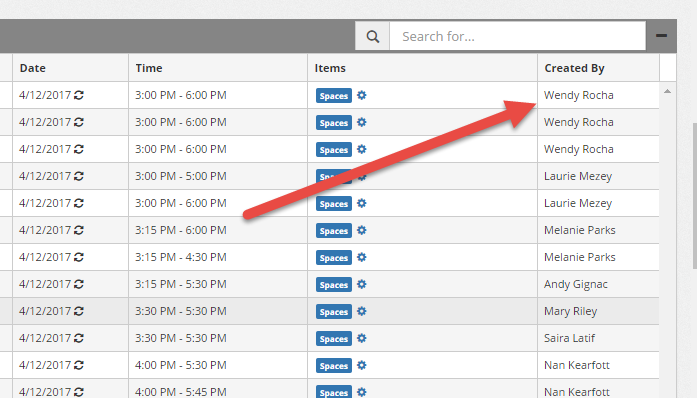Viewport: 697px width, 398px height.
Task: Open gear settings in Mary Riley's row
Action: [362, 311]
